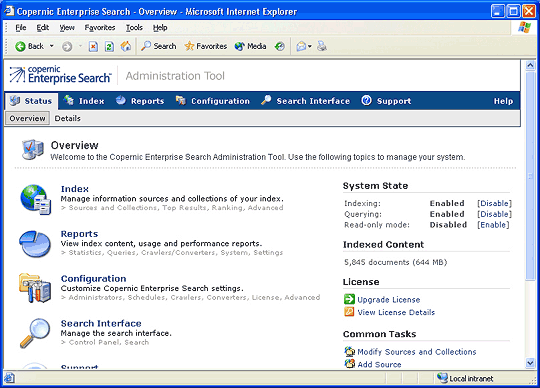The width and height of the screenshot is (540, 388).
Task: Switch to the Details sub-tab
Action: [x=68, y=118]
